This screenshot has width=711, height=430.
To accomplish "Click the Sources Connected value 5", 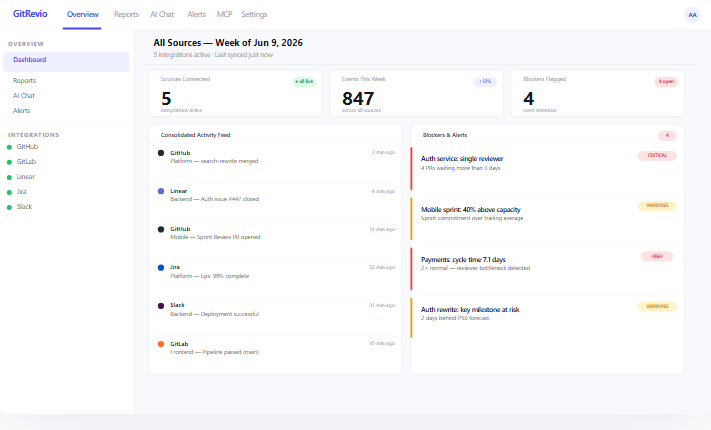I will coord(166,98).
